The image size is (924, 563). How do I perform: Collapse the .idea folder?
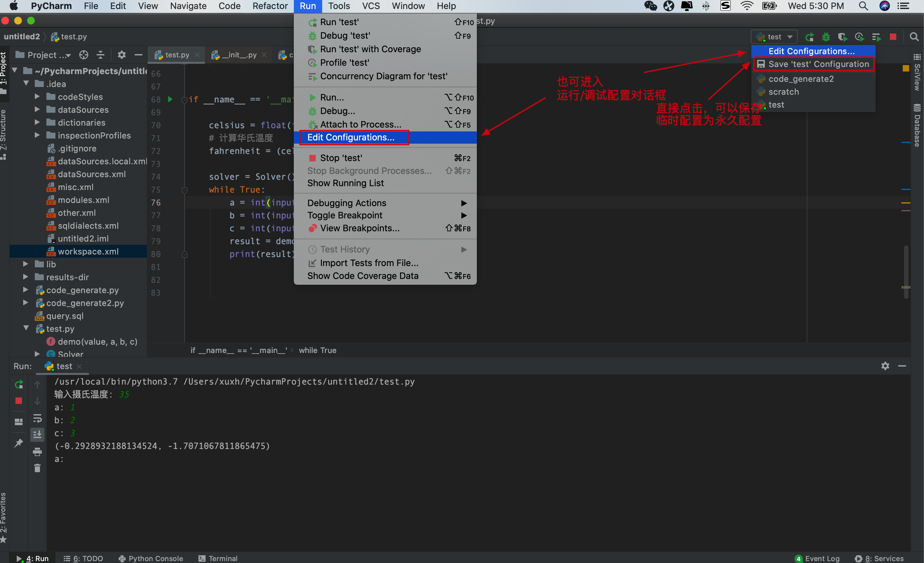point(26,84)
